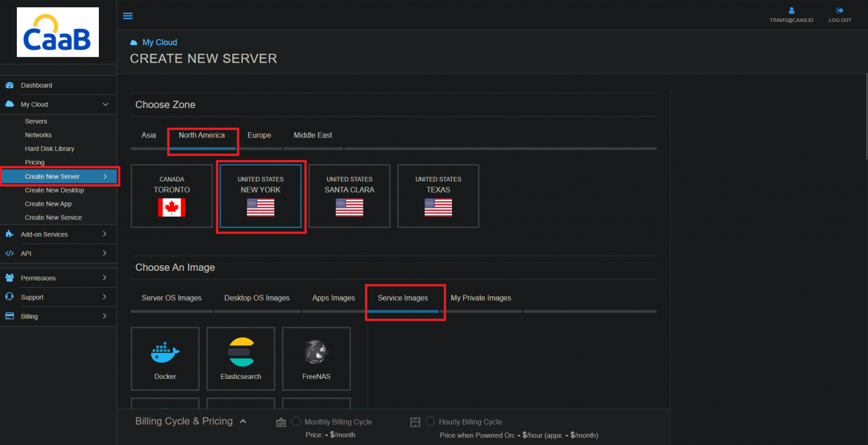Open the Apps Images tab

click(x=333, y=298)
